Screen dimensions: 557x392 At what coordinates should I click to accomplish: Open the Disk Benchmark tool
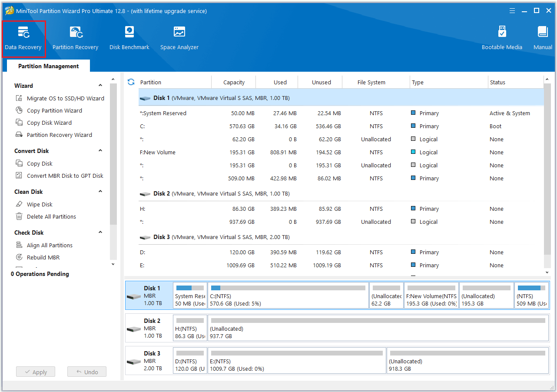[129, 39]
